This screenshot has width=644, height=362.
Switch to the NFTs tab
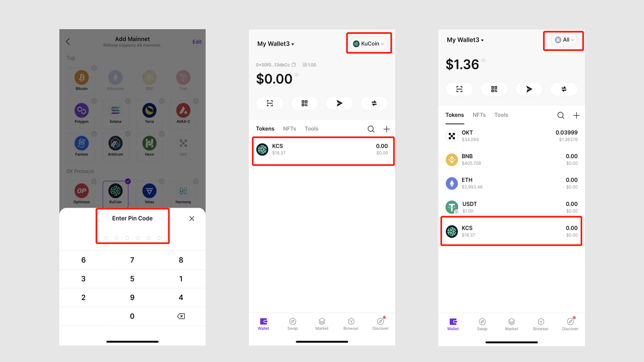pyautogui.click(x=290, y=129)
